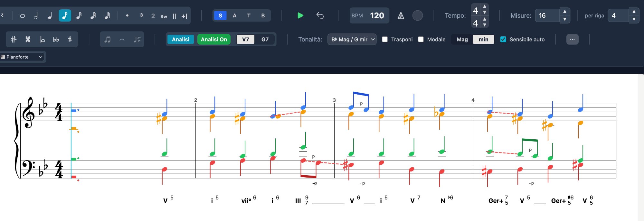Apply the double flat accidental
This screenshot has height=221, width=644.
pos(56,39)
